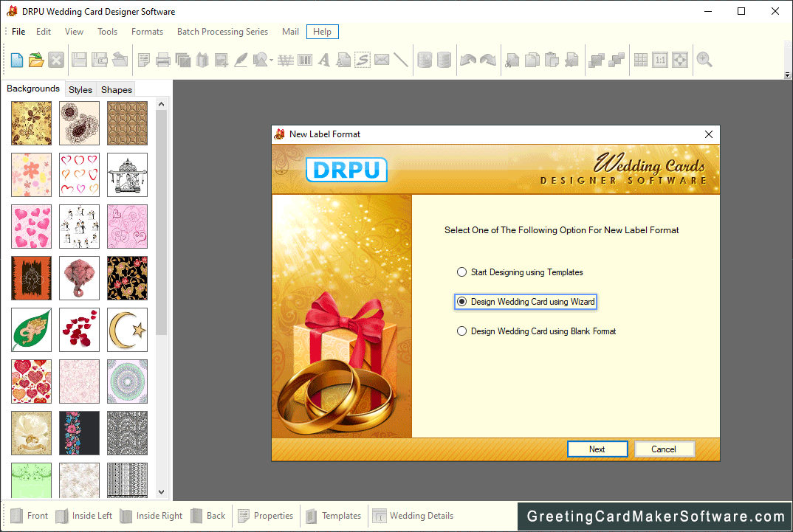
Task: Click the fit-to-window icon
Action: 680,60
